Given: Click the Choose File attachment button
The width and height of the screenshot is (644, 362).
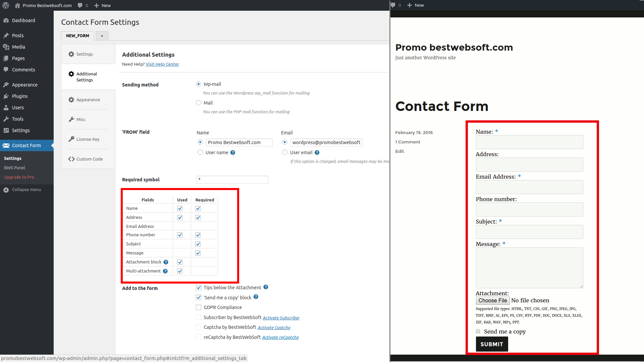Looking at the screenshot, I should [492, 300].
